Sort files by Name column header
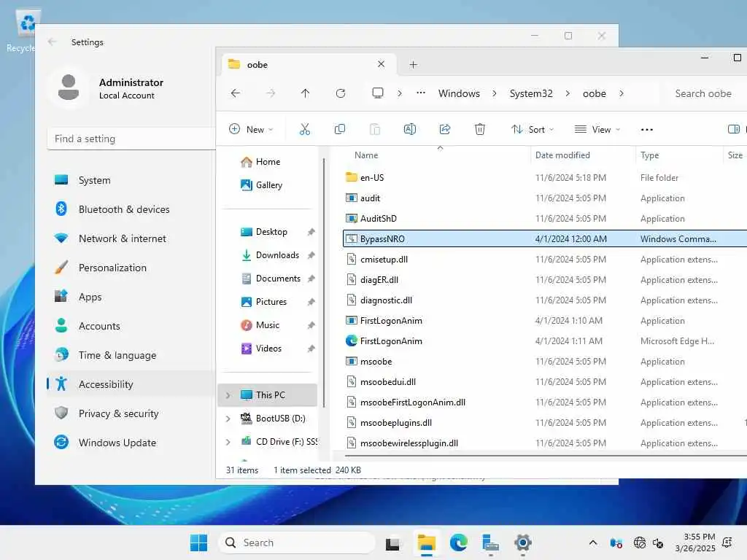747x560 pixels. click(366, 155)
